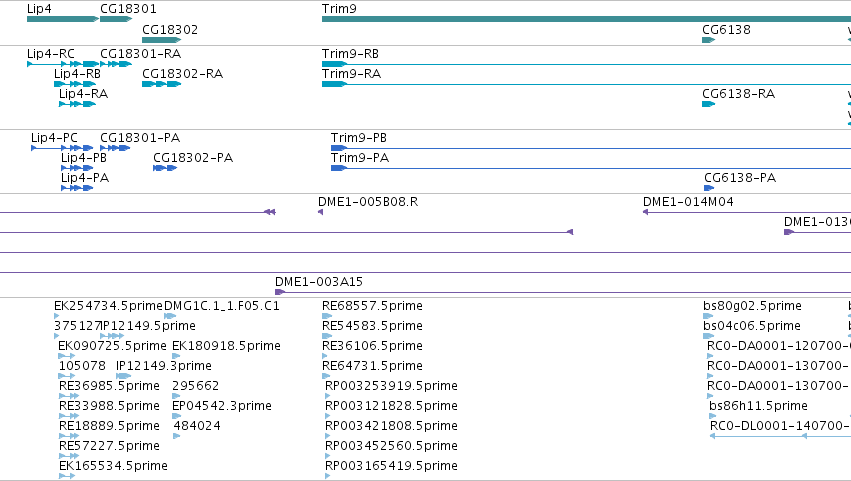The height and width of the screenshot is (481, 851).
Task: Select the 295662 EST feature
Action: pyautogui.click(x=176, y=396)
